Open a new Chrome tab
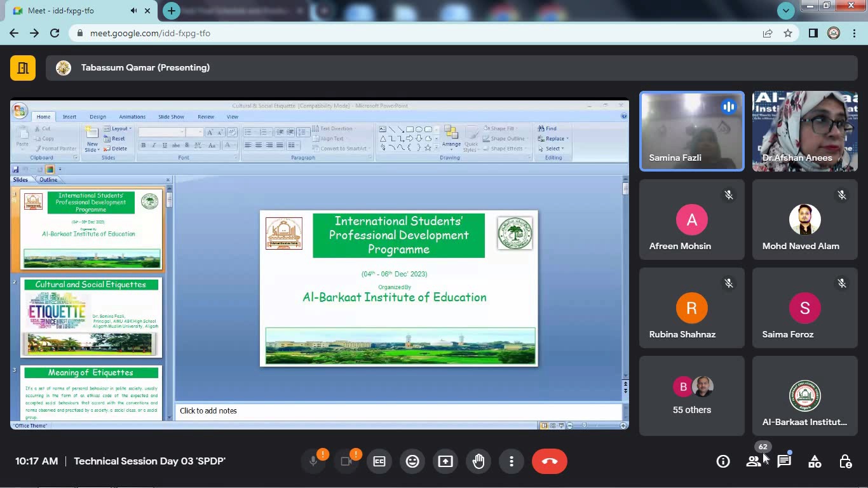The image size is (868, 488). [171, 11]
